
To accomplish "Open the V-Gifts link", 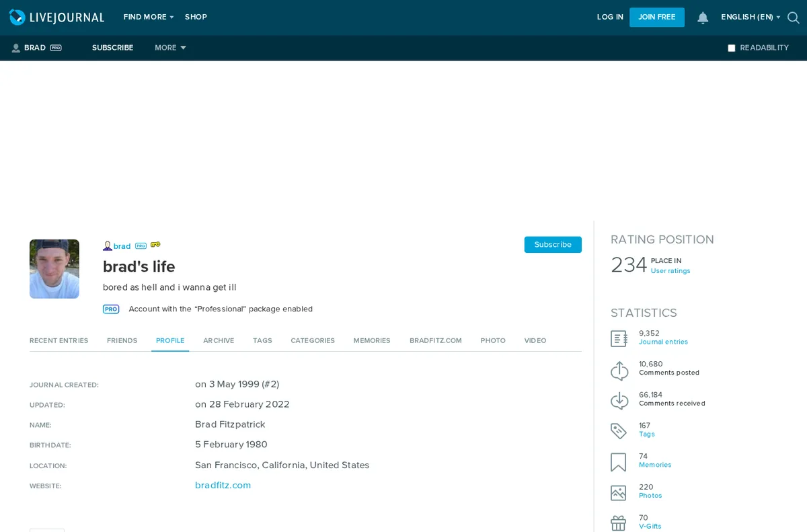I will tap(650, 527).
